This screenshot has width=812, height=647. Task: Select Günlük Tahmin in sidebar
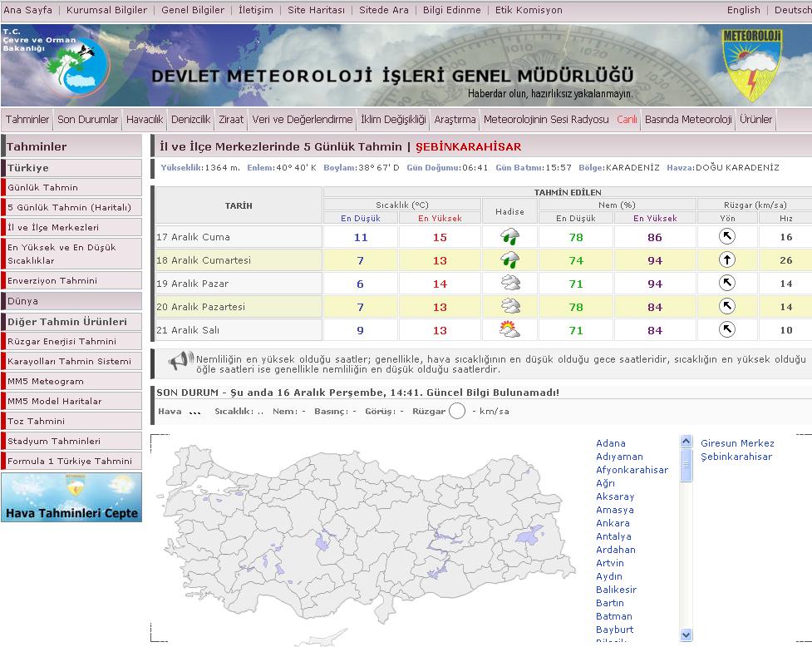[x=71, y=187]
